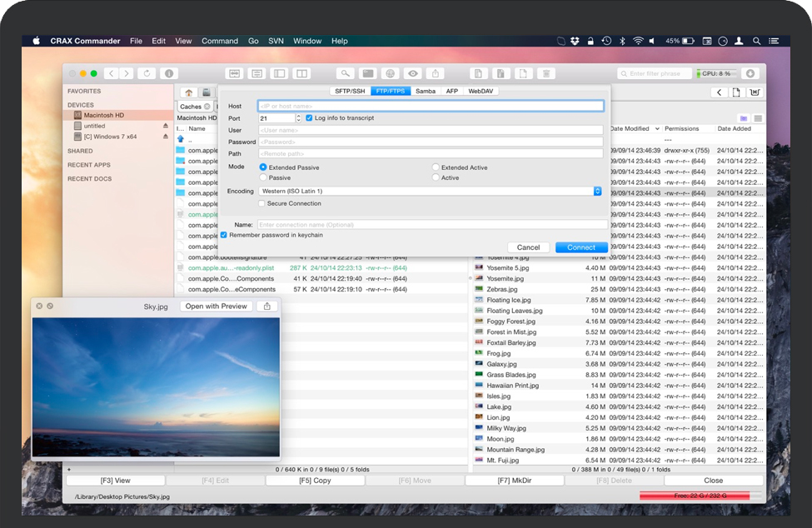812x528 pixels.
Task: Select the Extended Active radio button
Action: coord(436,167)
